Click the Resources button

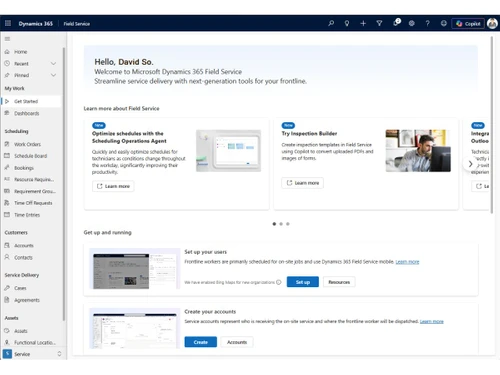pos(339,282)
